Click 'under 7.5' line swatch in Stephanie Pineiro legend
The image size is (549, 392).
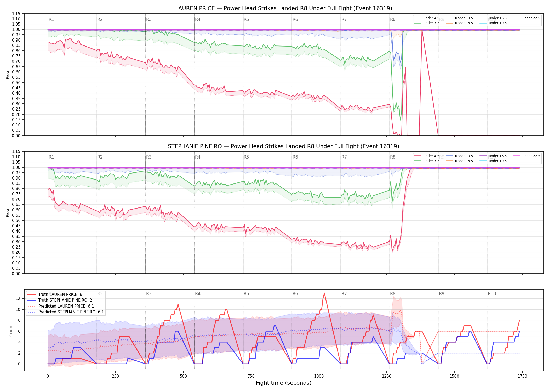(418, 161)
